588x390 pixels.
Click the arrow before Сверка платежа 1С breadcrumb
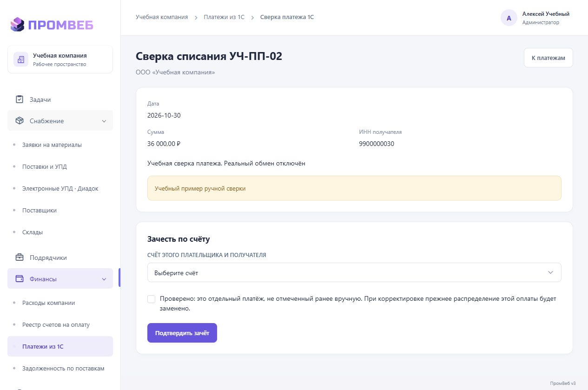[252, 17]
